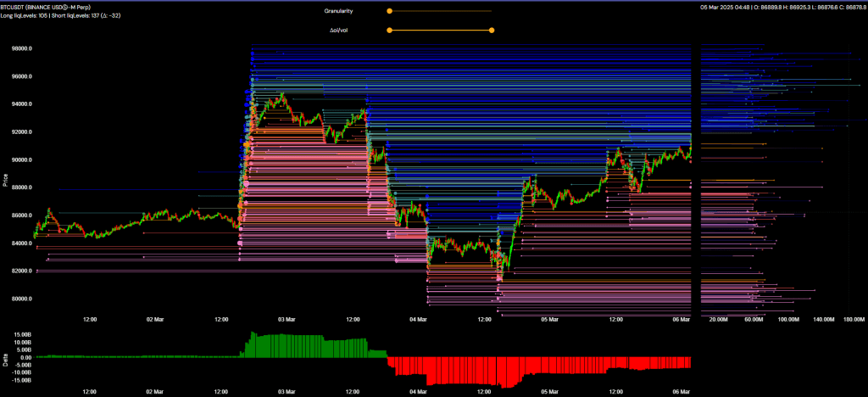
Task: Click the 80000.0 price axis label
Action: point(21,299)
